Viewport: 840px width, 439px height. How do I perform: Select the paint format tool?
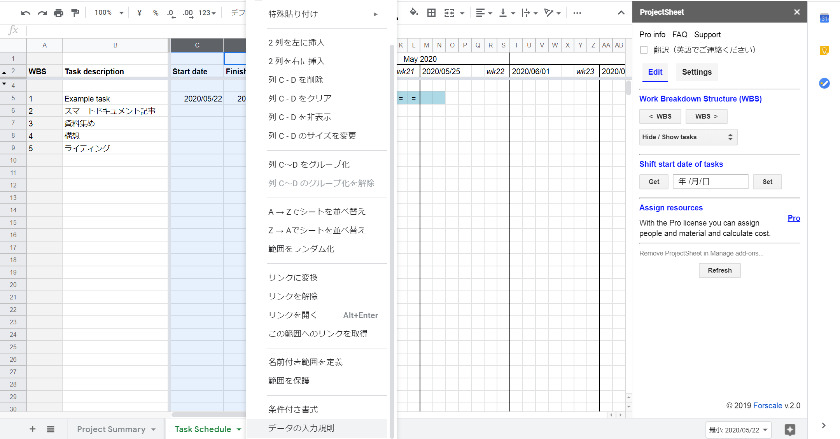point(75,12)
